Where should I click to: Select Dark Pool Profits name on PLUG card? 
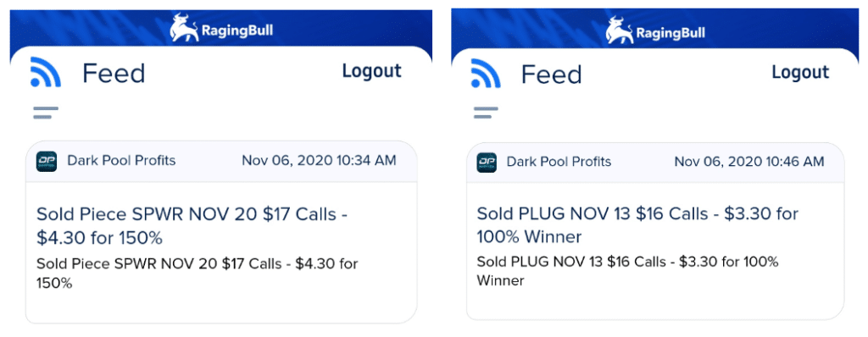(x=559, y=162)
